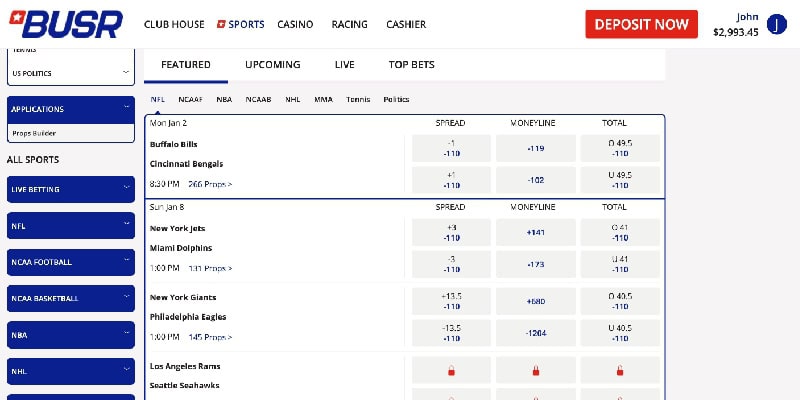Click locked moneyline for Los Angeles Rams

536,370
